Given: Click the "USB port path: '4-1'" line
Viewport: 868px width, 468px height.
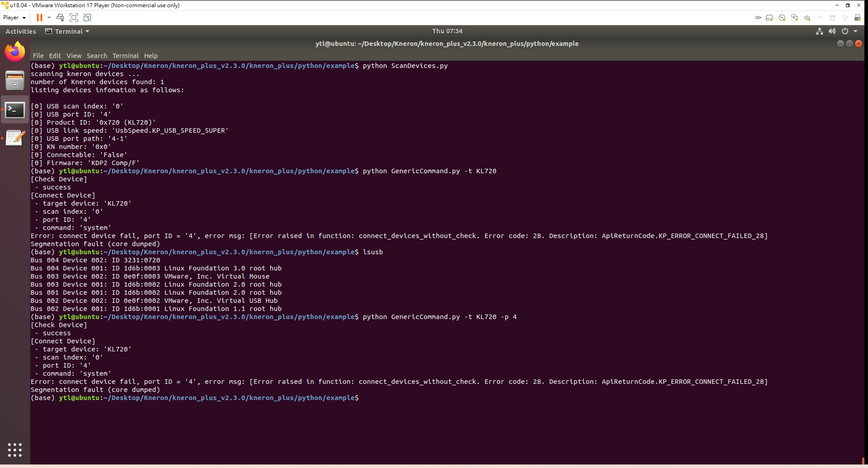Looking at the screenshot, I should pos(79,139).
